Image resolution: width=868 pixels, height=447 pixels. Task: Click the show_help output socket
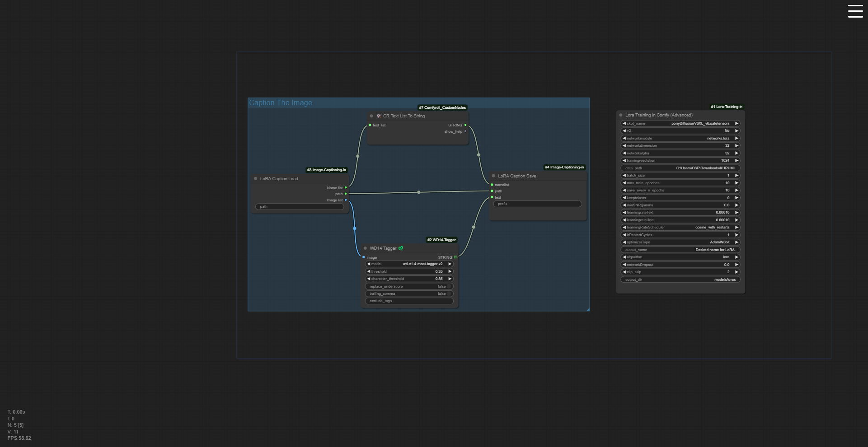465,131
